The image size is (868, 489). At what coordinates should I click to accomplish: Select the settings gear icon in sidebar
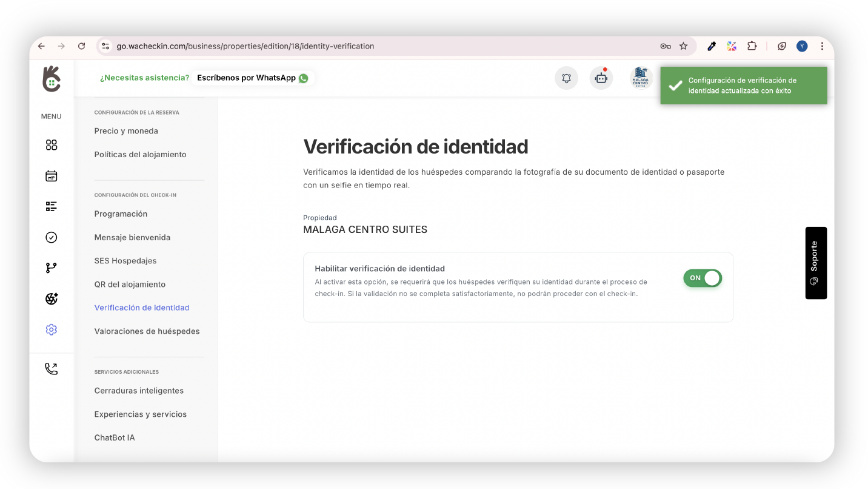pyautogui.click(x=52, y=329)
